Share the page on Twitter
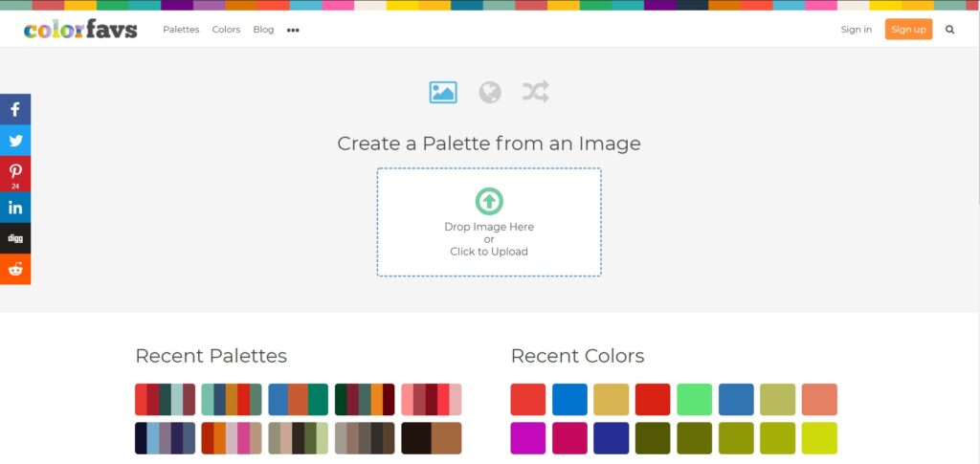 coord(15,141)
